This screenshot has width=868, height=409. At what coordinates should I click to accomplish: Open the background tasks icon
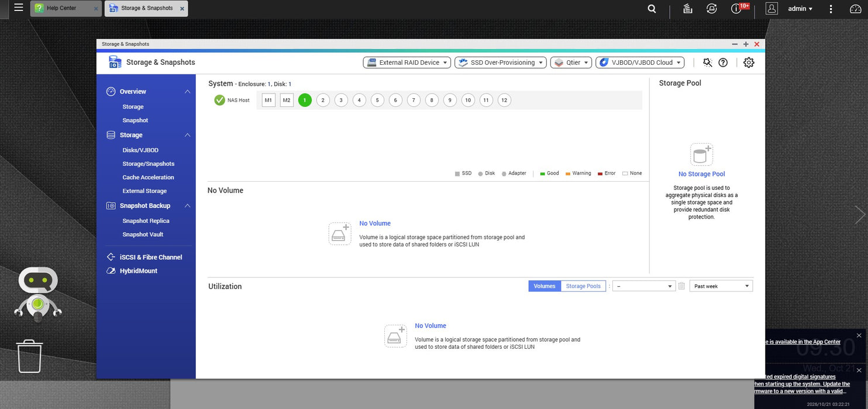[688, 9]
